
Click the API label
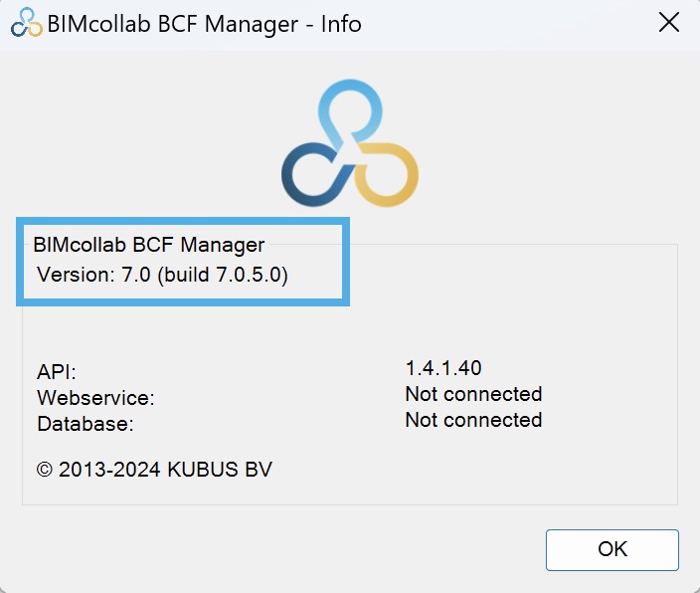(57, 372)
